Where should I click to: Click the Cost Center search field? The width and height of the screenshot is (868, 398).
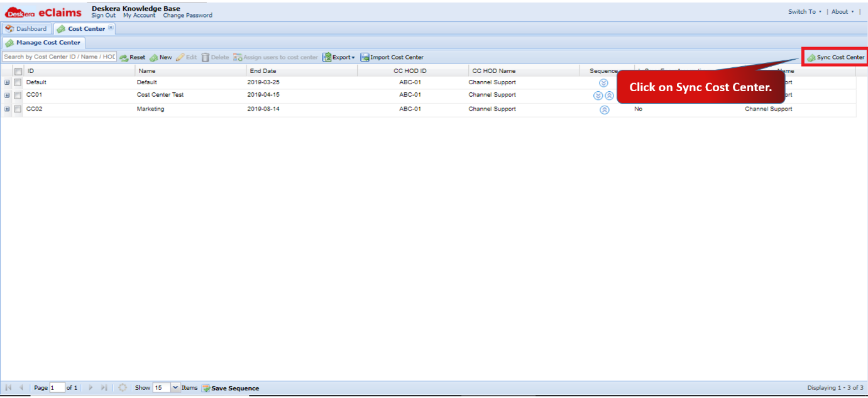59,57
